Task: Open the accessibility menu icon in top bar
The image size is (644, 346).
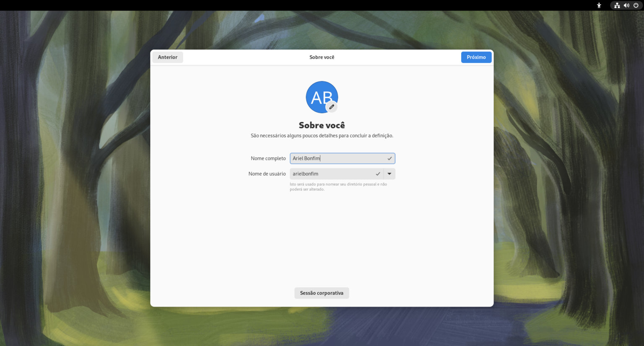Action: 599,5
